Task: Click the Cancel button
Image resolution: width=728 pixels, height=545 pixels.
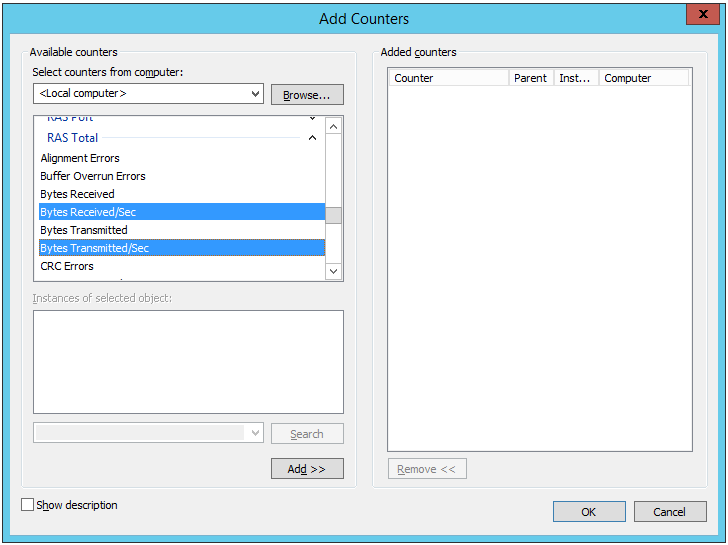Action: 670,512
